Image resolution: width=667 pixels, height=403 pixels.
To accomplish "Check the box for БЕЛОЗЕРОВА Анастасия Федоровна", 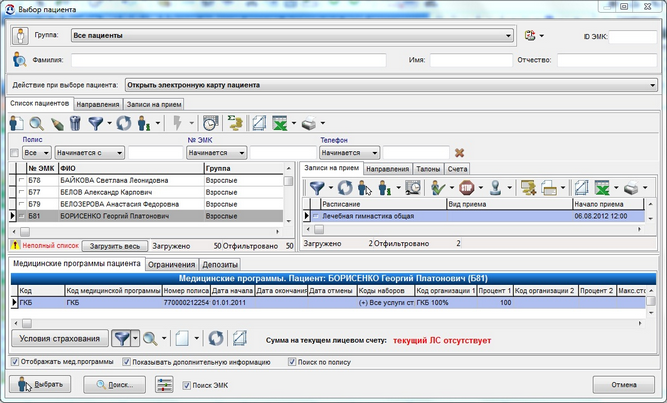I will (x=22, y=204).
